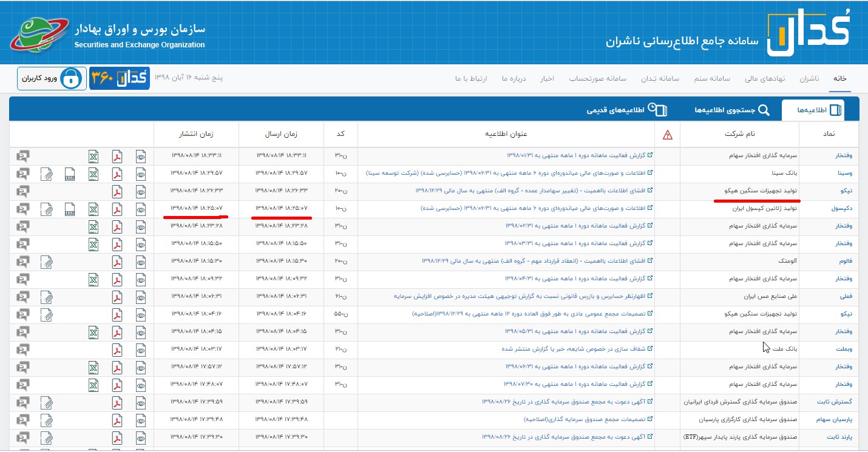Open attachments paperclip in پارسیان سهام row
This screenshot has width=868, height=452.
coord(47,420)
